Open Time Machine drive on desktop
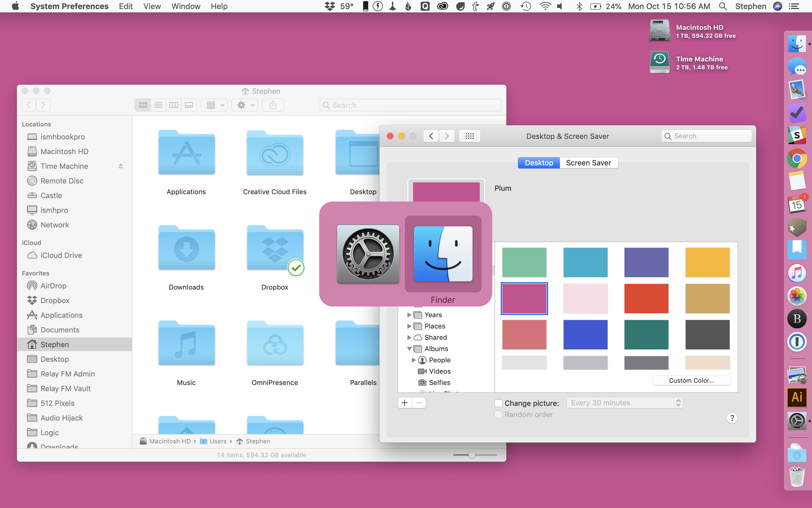The width and height of the screenshot is (812, 508). click(659, 62)
